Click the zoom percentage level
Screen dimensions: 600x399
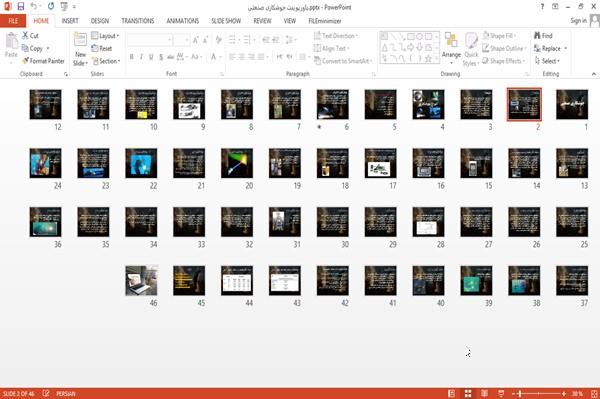577,393
